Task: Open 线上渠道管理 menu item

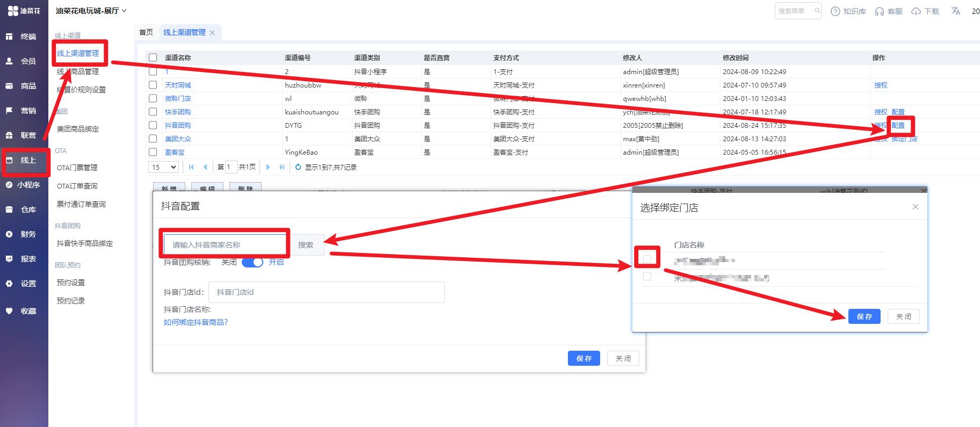Action: point(78,53)
